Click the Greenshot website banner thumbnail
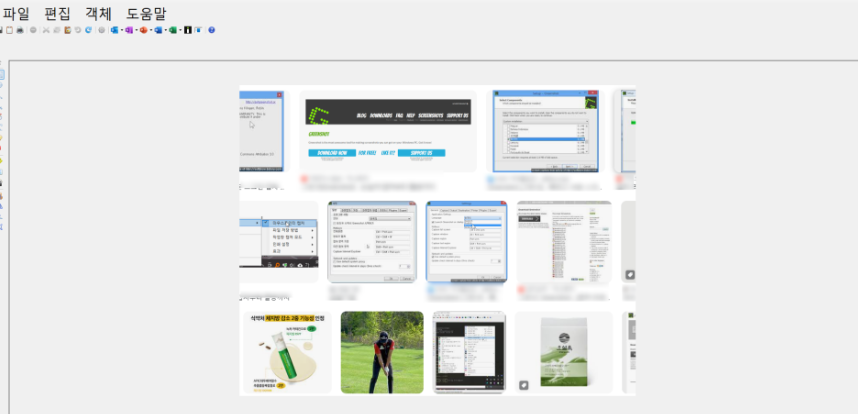 (388, 131)
